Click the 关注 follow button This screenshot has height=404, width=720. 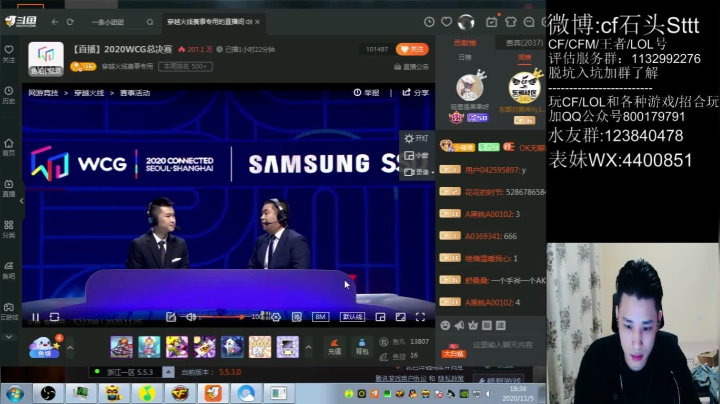click(412, 49)
